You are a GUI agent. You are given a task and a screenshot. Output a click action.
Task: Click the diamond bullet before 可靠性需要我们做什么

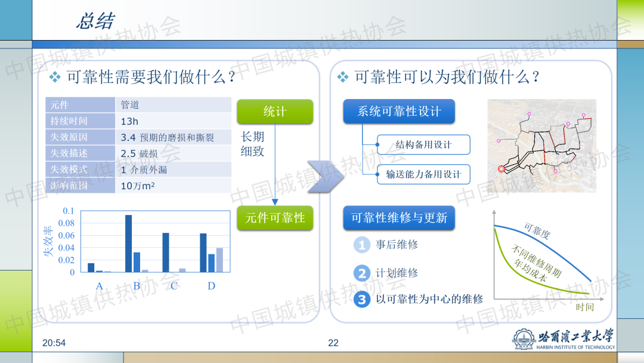[55, 77]
